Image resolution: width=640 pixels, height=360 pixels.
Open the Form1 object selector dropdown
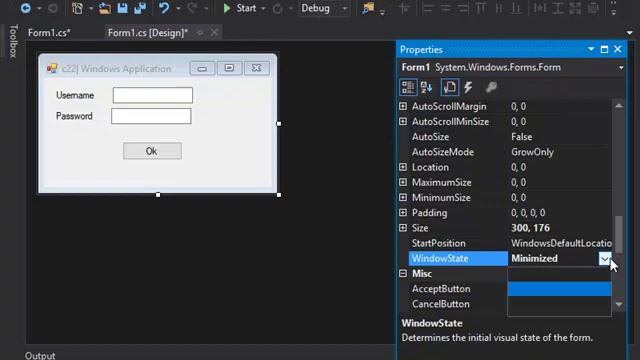click(621, 68)
